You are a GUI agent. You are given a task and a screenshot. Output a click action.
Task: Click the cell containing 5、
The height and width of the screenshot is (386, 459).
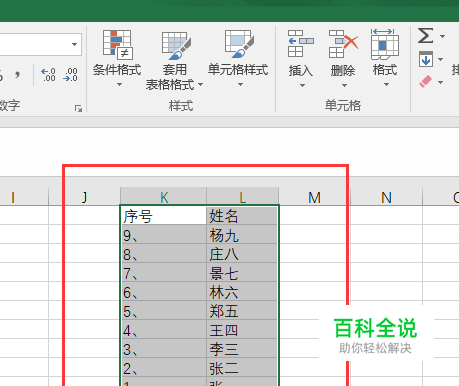(x=163, y=310)
